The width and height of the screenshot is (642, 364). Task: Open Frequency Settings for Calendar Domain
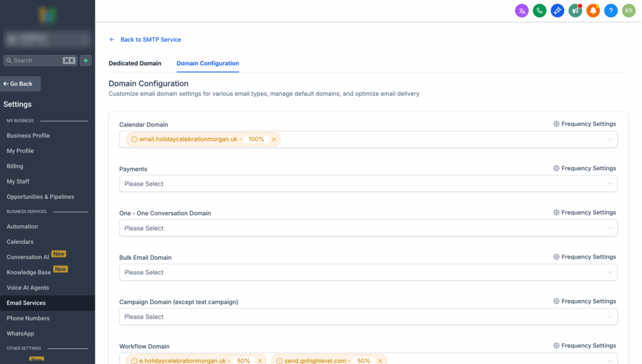click(x=585, y=124)
